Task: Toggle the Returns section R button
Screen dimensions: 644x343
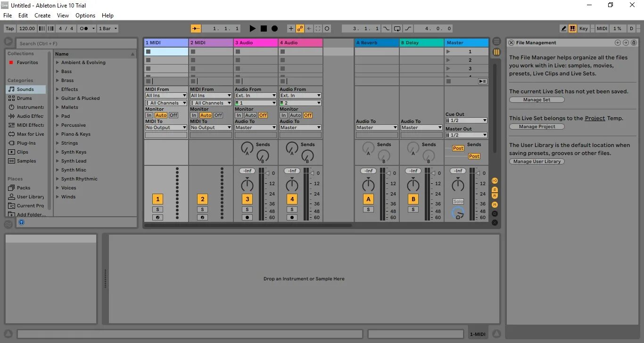Action: 495,196
